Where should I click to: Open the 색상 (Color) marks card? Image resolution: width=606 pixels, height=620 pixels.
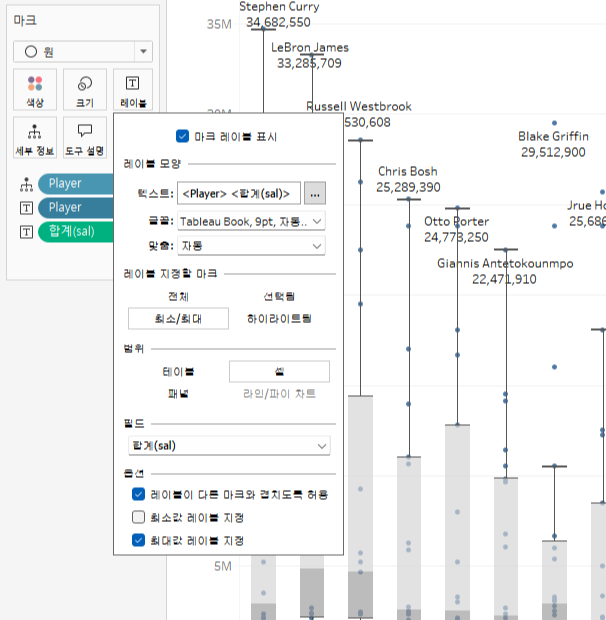(35, 90)
